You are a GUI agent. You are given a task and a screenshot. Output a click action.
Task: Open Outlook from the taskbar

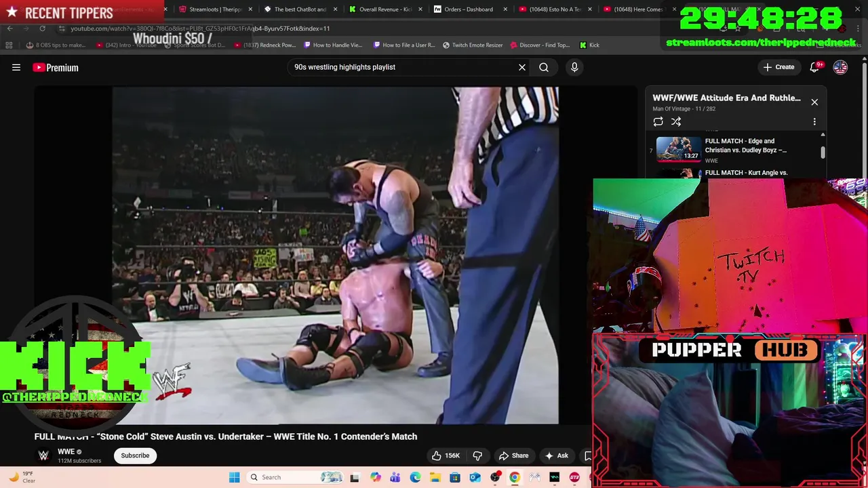coord(475,477)
